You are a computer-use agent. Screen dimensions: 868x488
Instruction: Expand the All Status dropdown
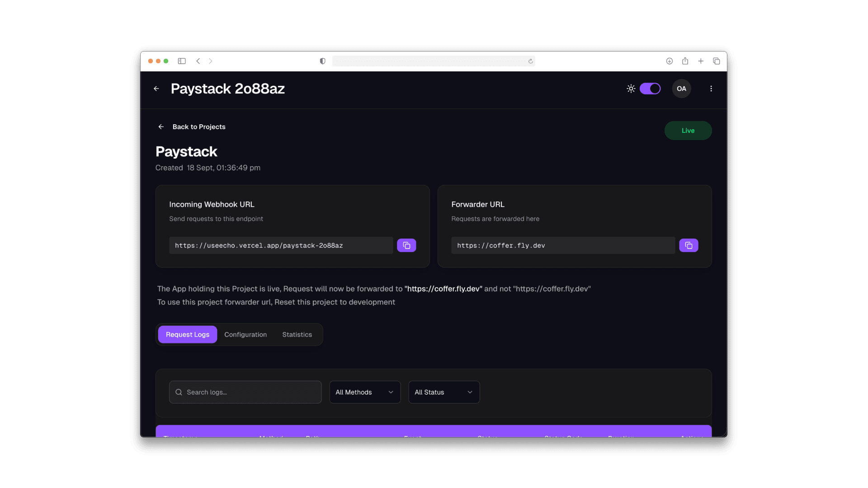coord(444,392)
